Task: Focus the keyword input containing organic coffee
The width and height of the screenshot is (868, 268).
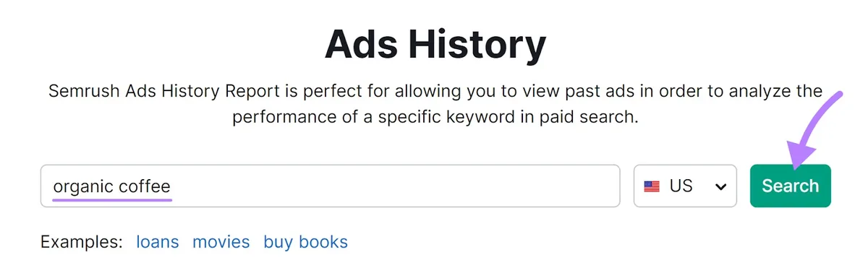Action: (330, 186)
